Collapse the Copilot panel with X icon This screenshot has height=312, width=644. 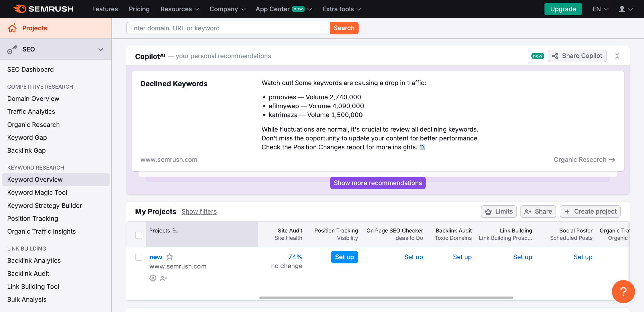pyautogui.click(x=617, y=56)
